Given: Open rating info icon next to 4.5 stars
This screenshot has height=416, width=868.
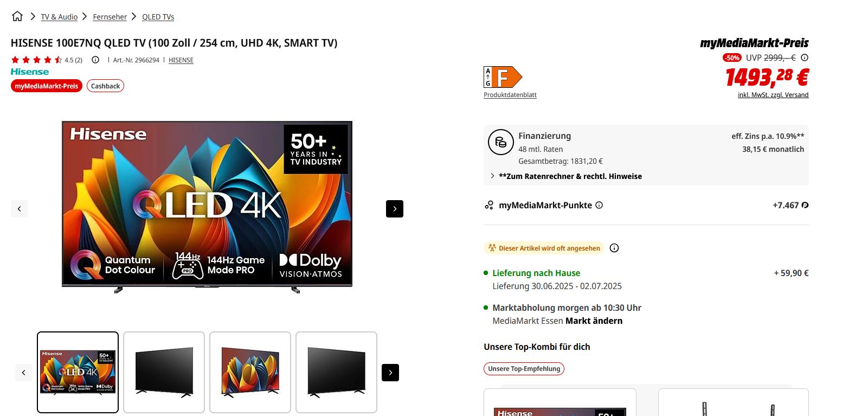Looking at the screenshot, I should tap(95, 60).
